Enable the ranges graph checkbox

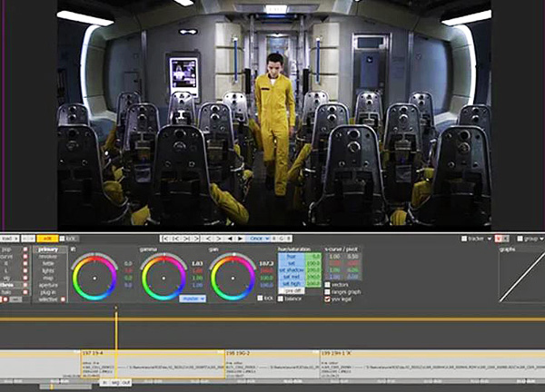pos(327,292)
